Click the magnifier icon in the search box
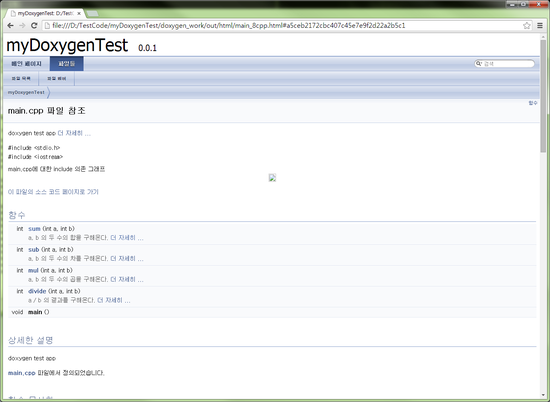 tap(478, 63)
